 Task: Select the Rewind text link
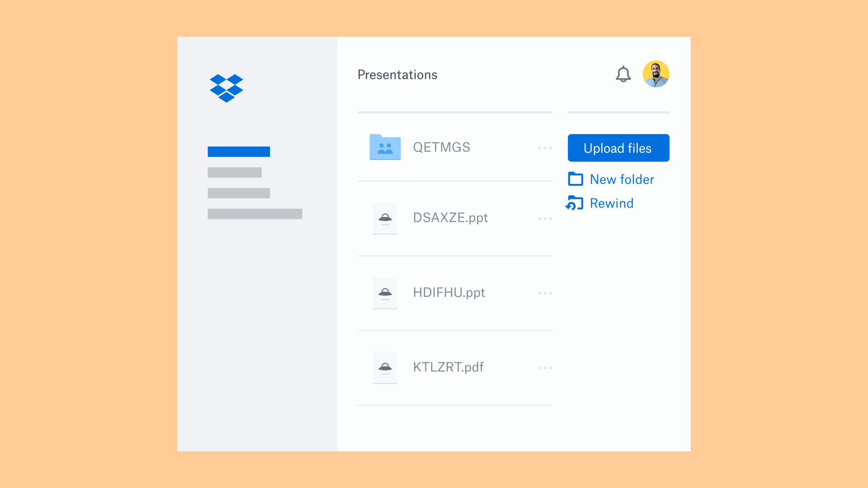click(611, 203)
